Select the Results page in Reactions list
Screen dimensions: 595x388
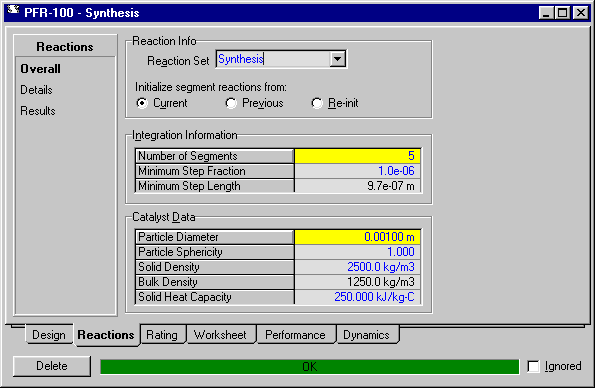click(38, 111)
